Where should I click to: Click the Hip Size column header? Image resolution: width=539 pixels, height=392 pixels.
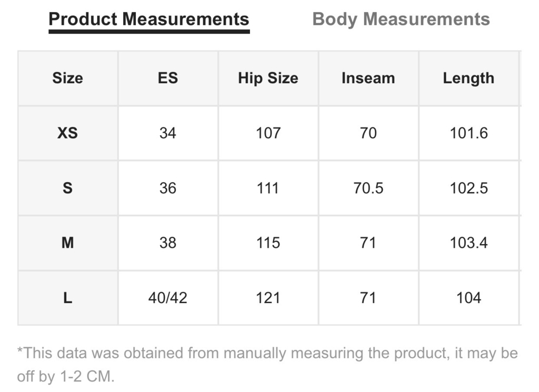tap(268, 78)
